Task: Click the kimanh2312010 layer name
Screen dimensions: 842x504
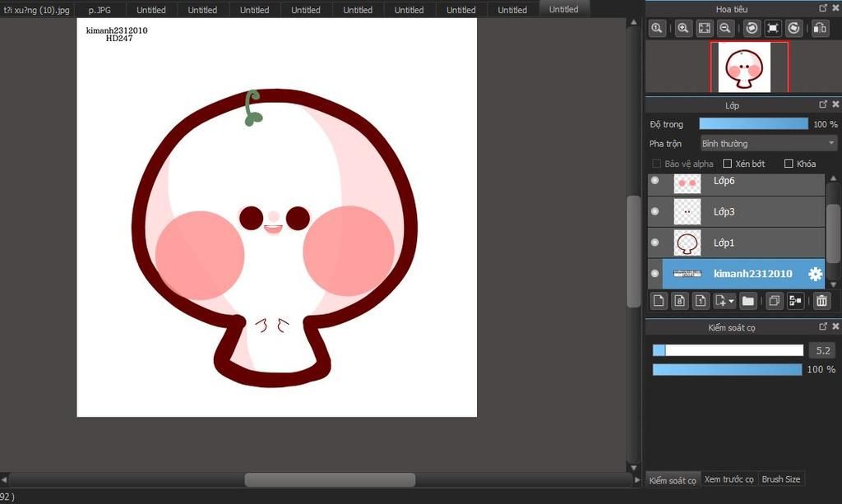Action: click(753, 274)
